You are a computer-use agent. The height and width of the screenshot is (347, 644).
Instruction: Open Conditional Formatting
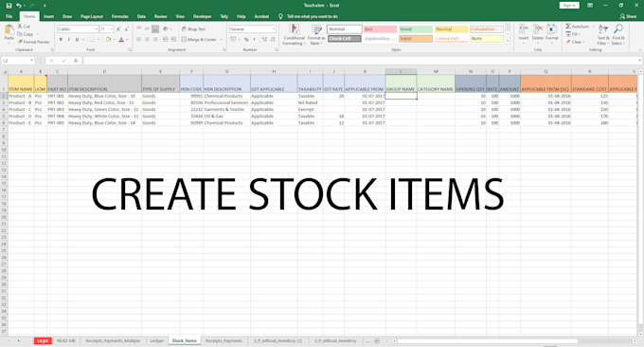pos(295,34)
